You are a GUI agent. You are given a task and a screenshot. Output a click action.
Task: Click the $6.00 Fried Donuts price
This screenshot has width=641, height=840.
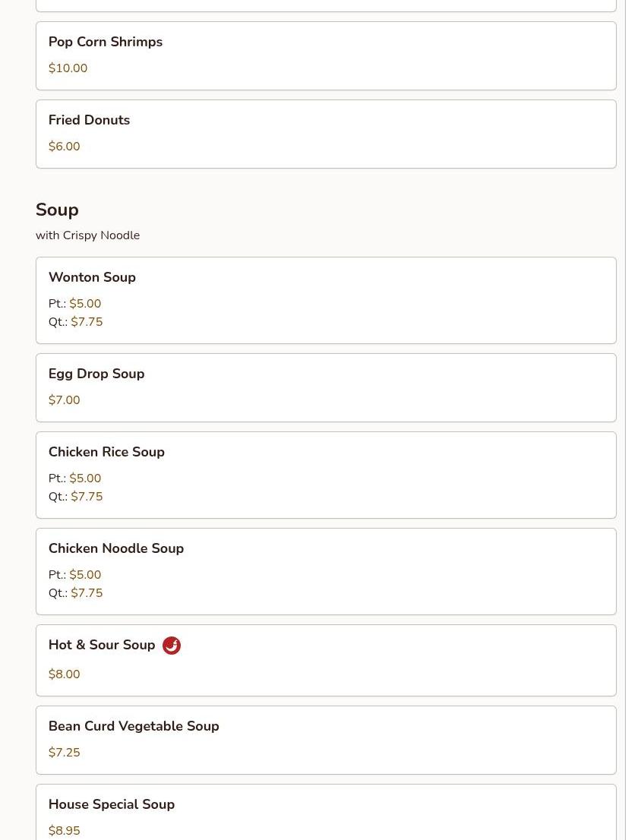click(x=65, y=147)
